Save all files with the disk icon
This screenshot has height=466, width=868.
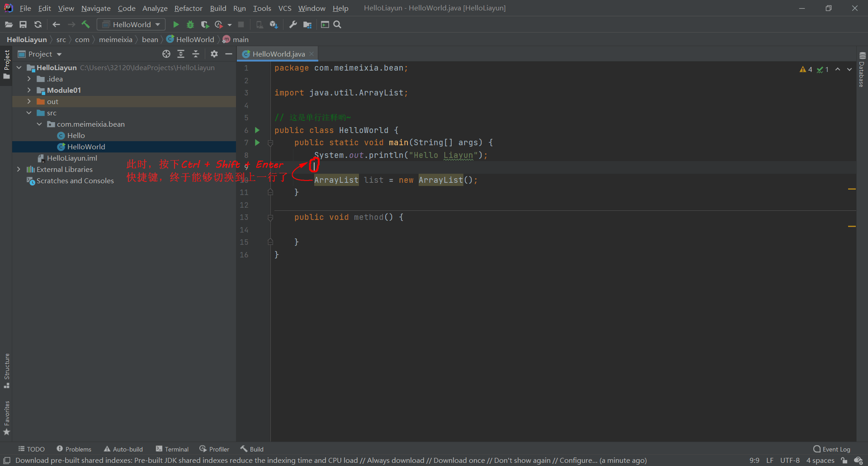click(23, 24)
